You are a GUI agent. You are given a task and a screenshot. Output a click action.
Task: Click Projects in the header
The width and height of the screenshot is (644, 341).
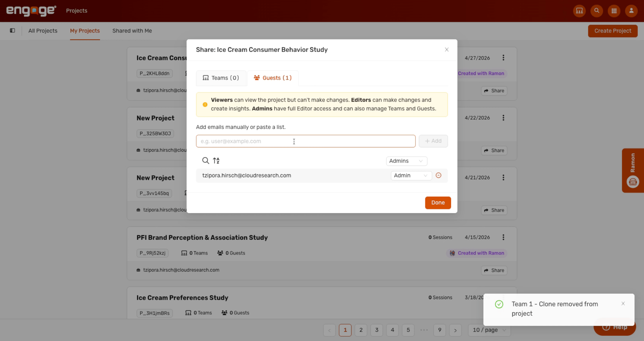[x=76, y=11]
